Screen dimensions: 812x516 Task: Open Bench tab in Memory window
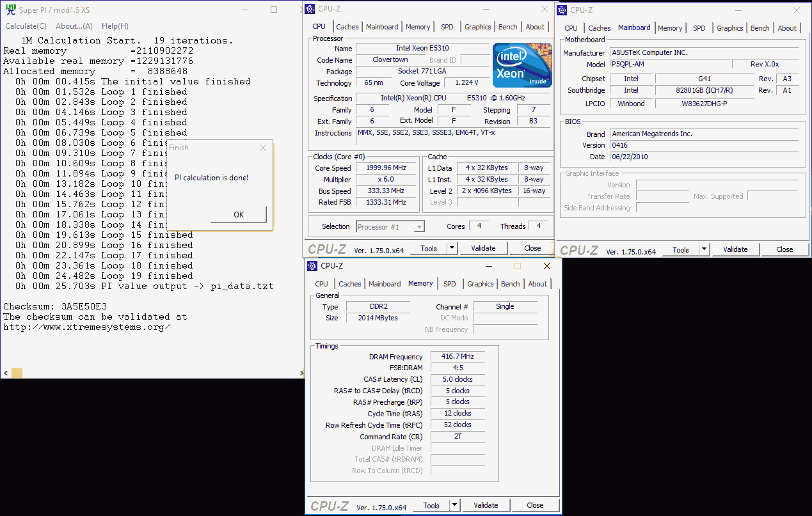[511, 284]
